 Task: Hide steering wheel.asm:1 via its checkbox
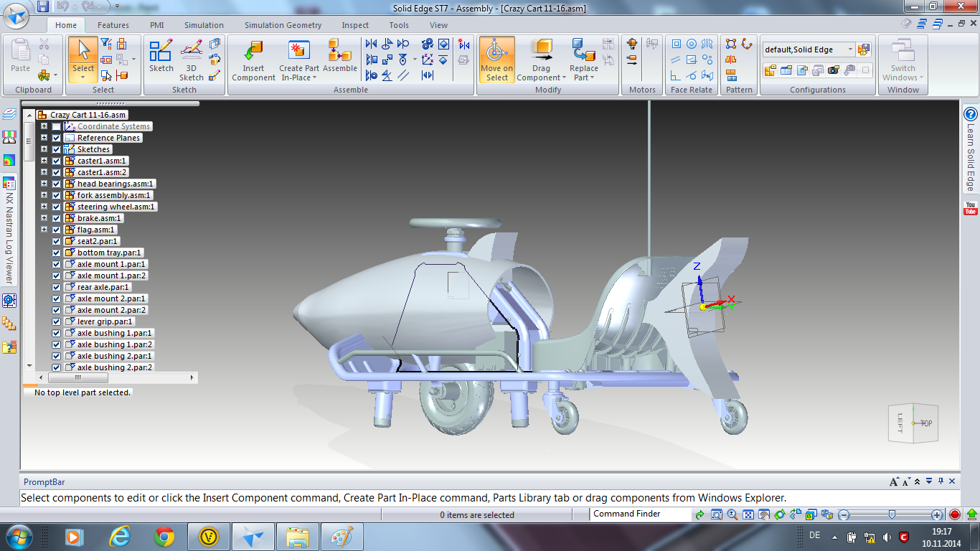(x=57, y=207)
